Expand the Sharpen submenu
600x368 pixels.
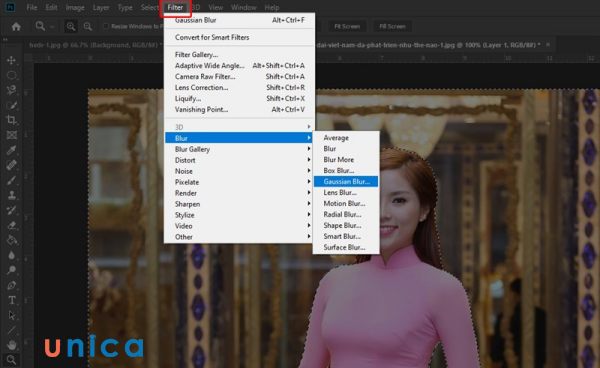coord(239,204)
